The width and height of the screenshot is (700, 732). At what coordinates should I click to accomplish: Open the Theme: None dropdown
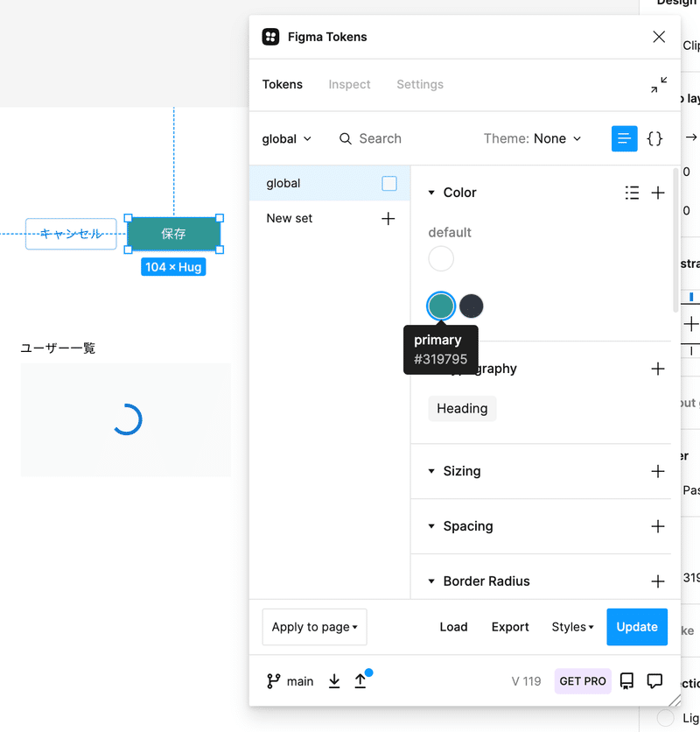(533, 138)
